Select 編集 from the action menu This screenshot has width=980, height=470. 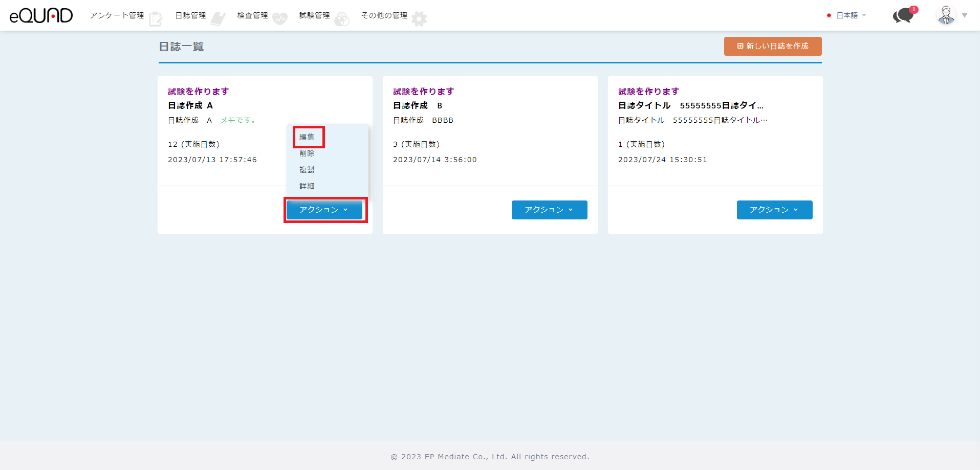coord(307,137)
